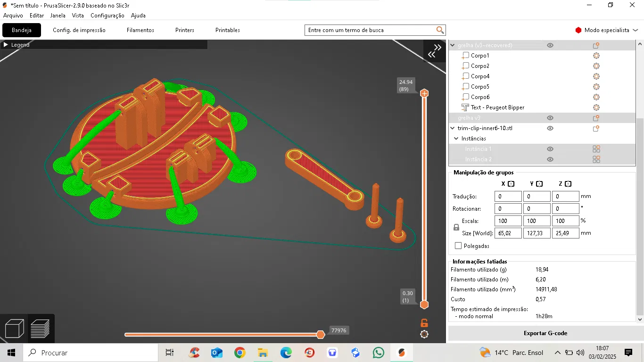Image resolution: width=644 pixels, height=362 pixels.
Task: Toggle uniform scale lock icon
Action: tap(456, 227)
